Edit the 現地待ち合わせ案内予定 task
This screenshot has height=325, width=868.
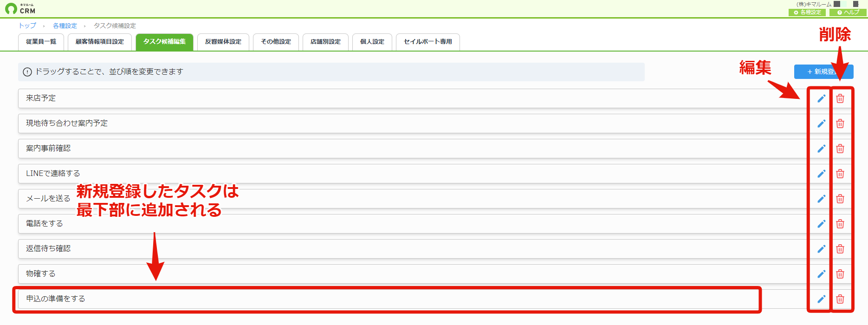coord(821,123)
